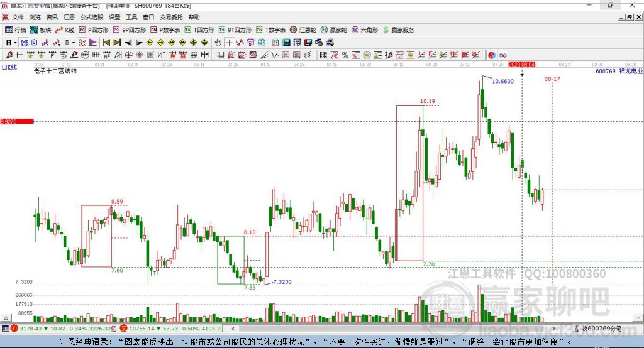
Task: Click the red-blue yin-yang icon
Action: [x=492, y=55]
